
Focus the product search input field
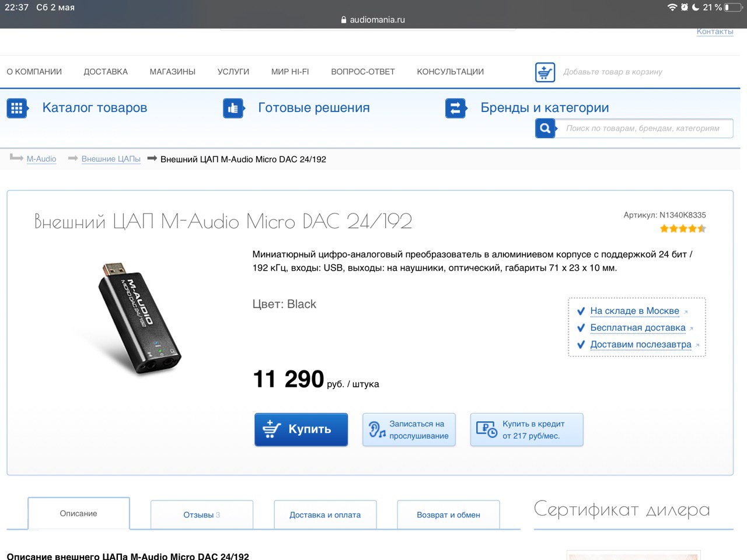click(x=644, y=128)
